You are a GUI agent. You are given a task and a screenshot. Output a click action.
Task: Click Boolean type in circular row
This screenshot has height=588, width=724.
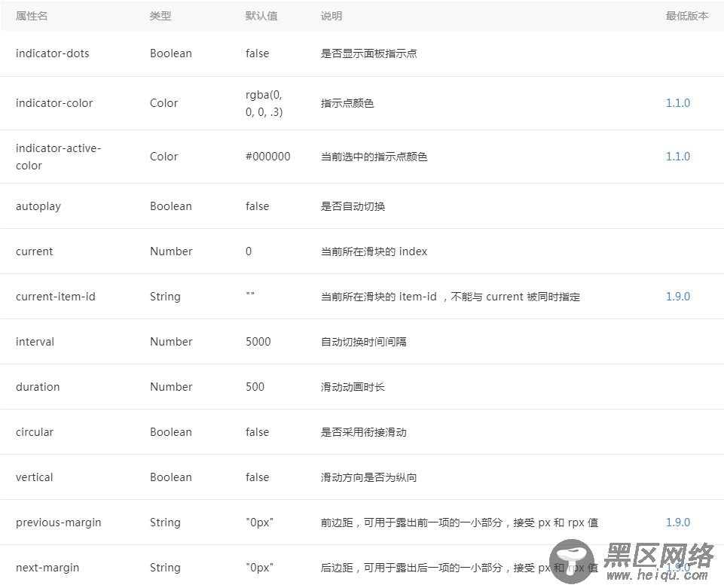[x=170, y=432]
